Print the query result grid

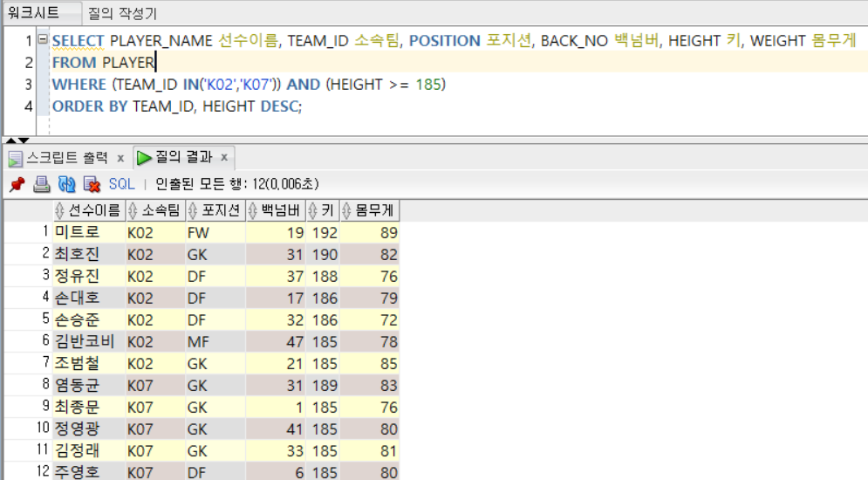(42, 184)
